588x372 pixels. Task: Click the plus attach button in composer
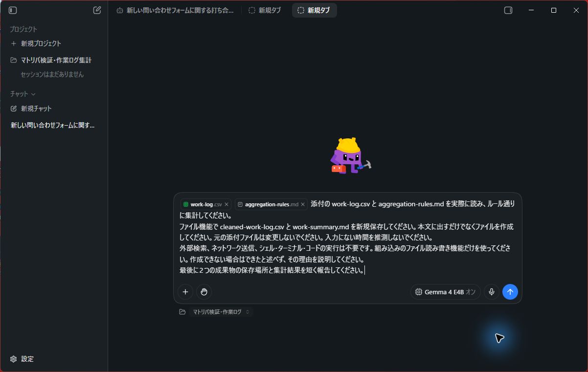(x=185, y=292)
